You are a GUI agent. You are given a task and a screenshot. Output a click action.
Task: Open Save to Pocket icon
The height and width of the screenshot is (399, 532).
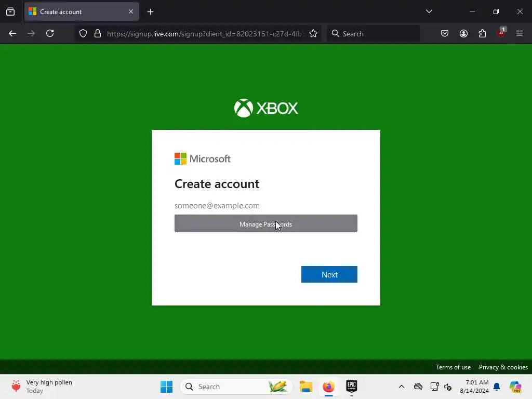[x=445, y=33]
